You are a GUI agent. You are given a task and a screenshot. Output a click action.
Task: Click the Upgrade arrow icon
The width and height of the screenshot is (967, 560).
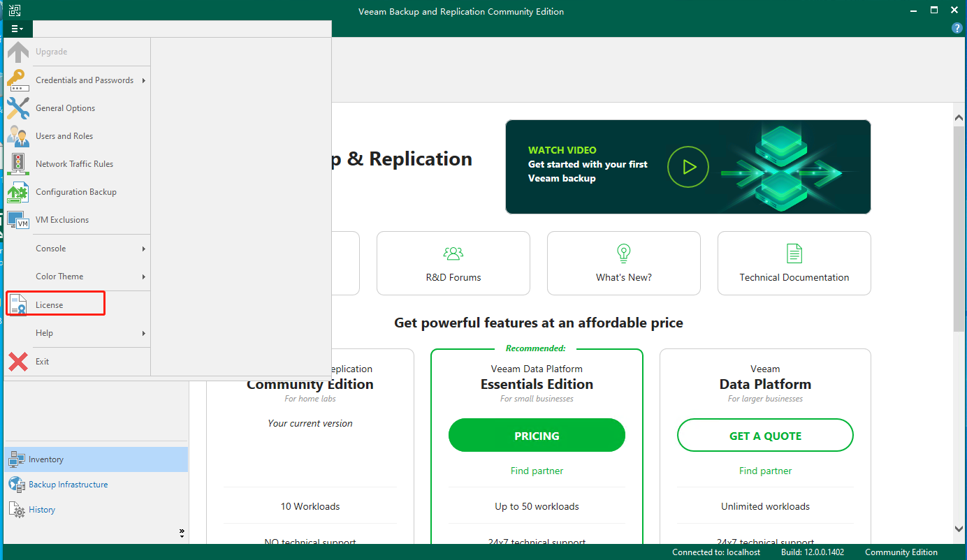[x=18, y=52]
